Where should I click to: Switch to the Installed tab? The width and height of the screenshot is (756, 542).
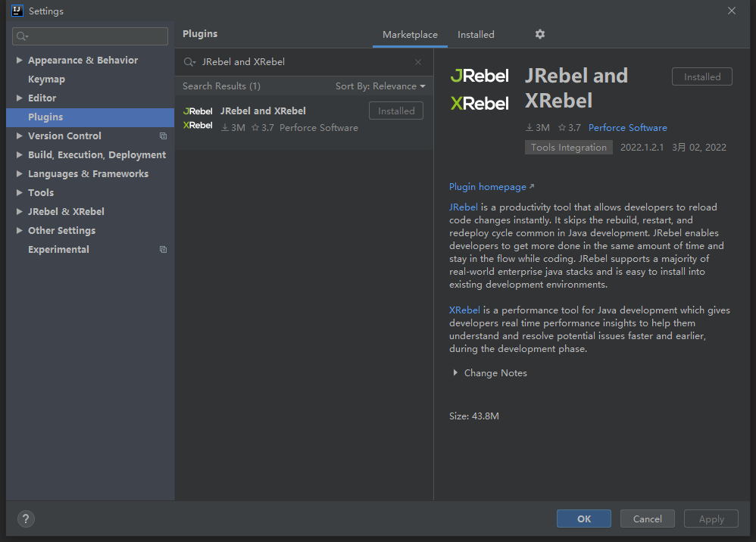point(476,35)
